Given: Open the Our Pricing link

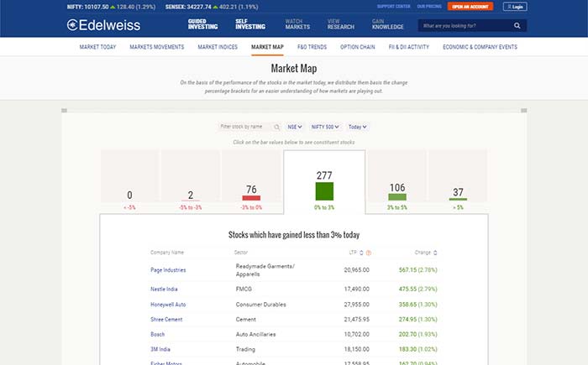Looking at the screenshot, I should (429, 7).
